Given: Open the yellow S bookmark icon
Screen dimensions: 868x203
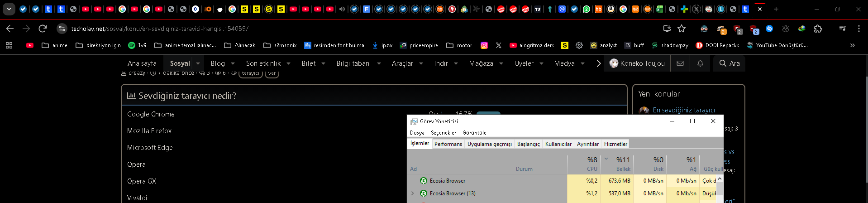Looking at the screenshot, I should click(x=565, y=45).
